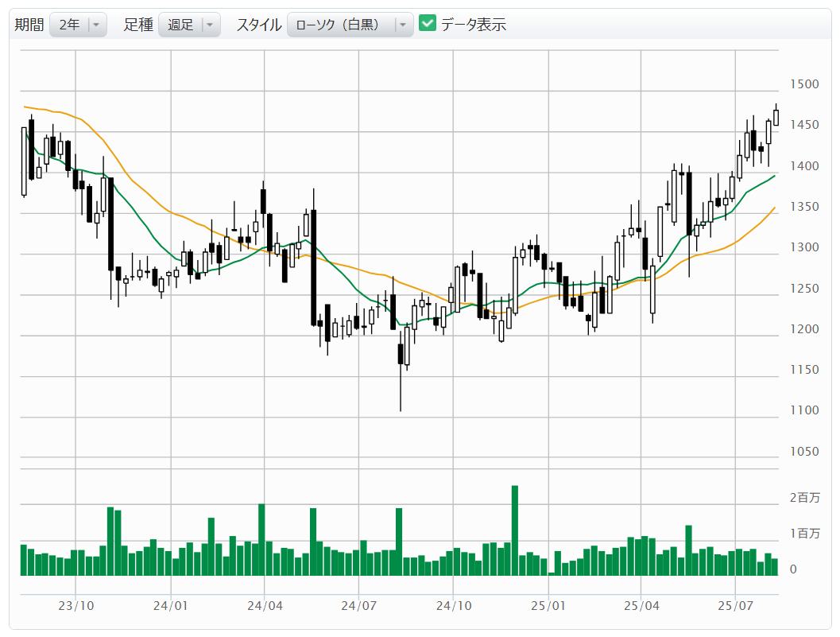Image resolution: width=840 pixels, height=637 pixels.
Task: Click the arrow beside the 2年 period selector
Action: [96, 25]
